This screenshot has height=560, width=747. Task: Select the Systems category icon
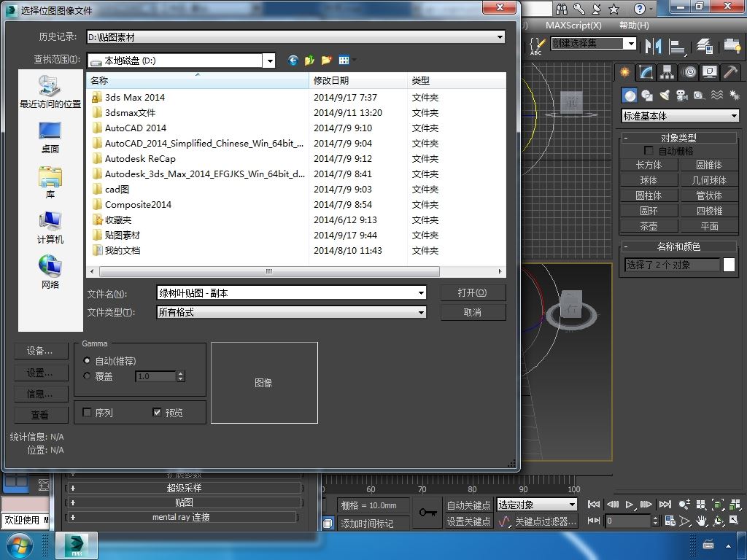click(734, 96)
